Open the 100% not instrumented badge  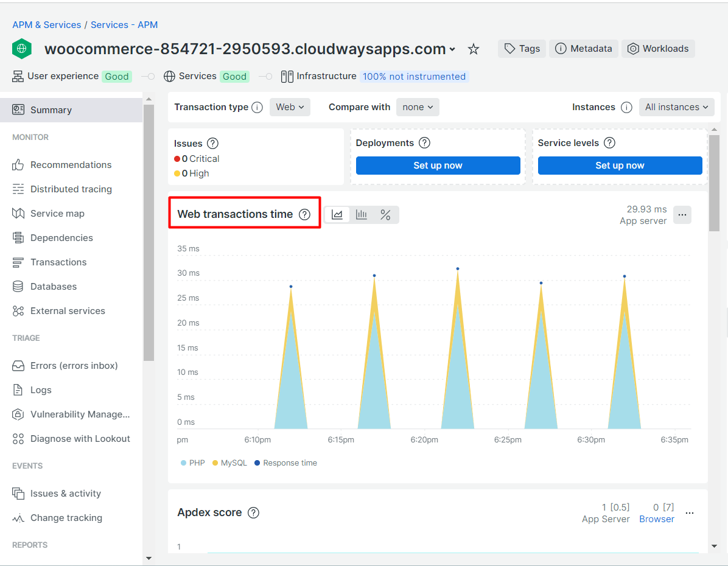tap(414, 77)
